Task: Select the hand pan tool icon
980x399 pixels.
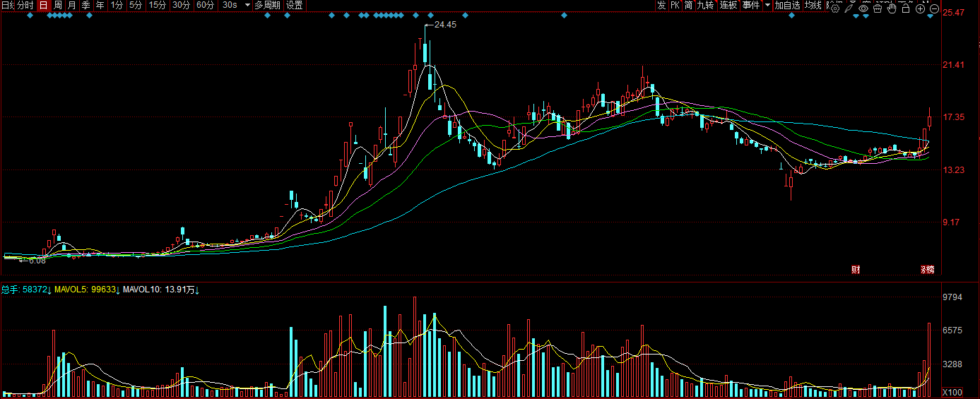Action: click(892, 8)
